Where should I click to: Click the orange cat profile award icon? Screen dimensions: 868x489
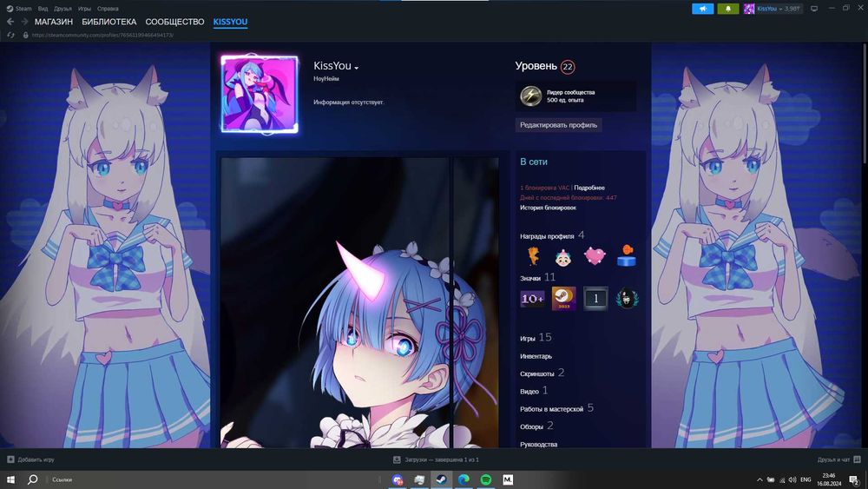[x=533, y=256]
